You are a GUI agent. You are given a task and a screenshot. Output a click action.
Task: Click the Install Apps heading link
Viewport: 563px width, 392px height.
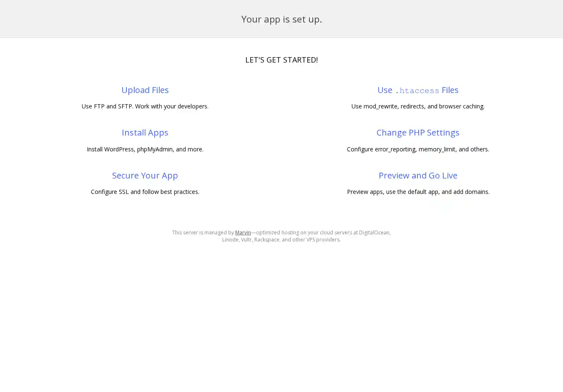coord(145,133)
